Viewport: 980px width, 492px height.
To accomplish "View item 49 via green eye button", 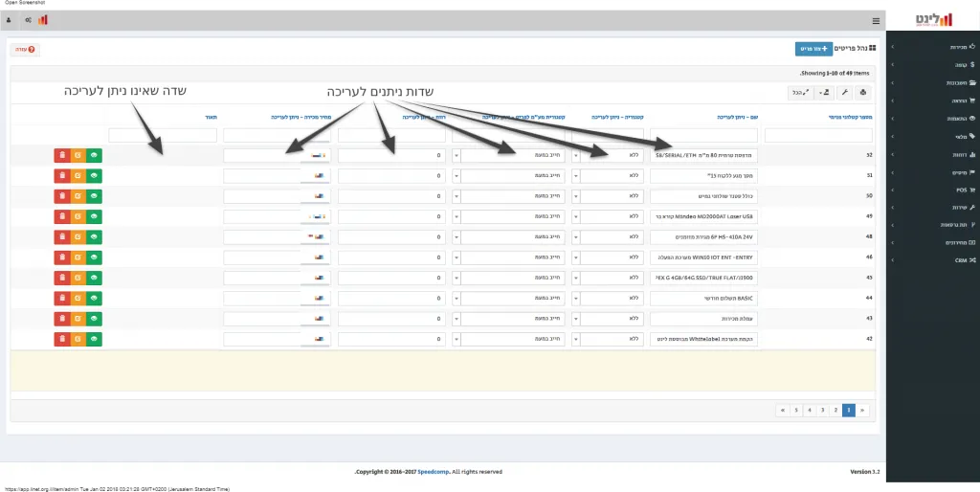I will (95, 217).
